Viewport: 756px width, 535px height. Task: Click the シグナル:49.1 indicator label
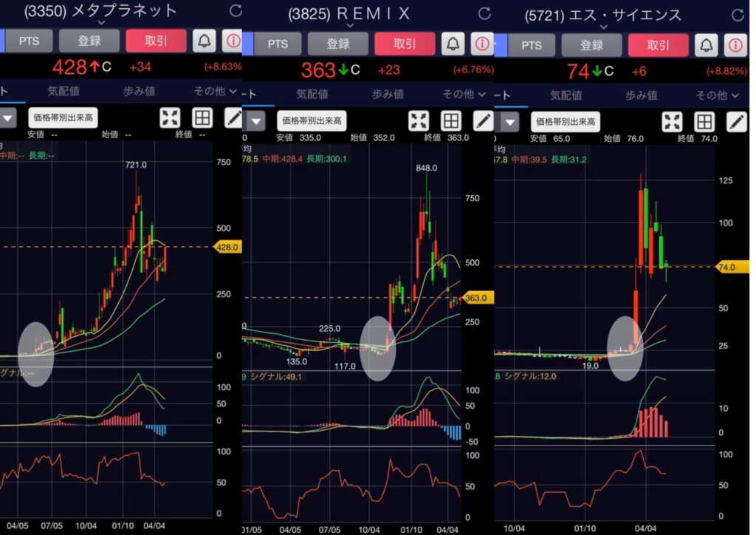(276, 376)
